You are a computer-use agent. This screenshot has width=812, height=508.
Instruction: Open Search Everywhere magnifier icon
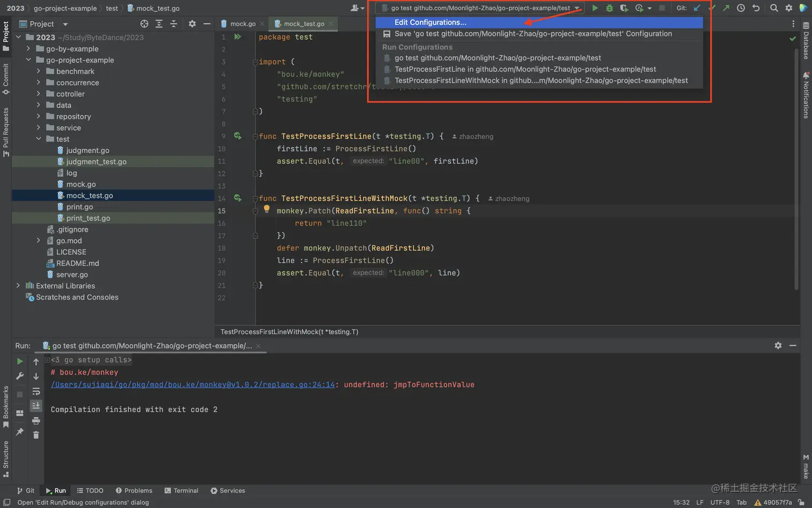(x=773, y=8)
